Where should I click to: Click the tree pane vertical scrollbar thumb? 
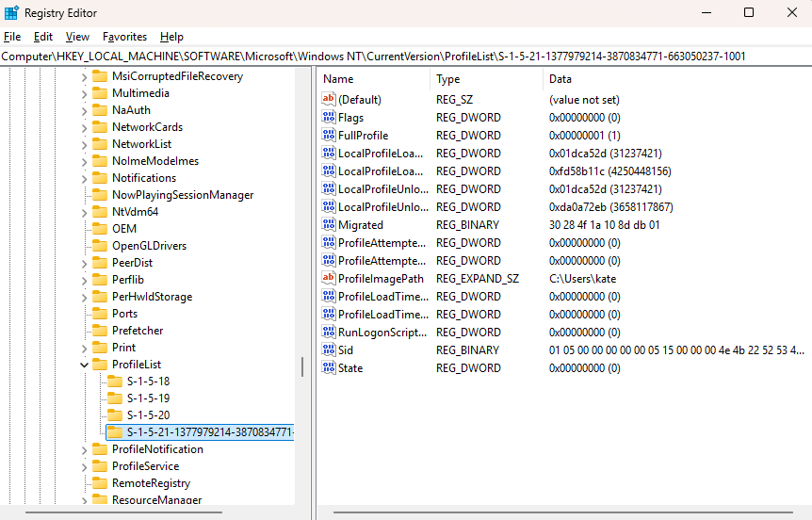click(301, 366)
